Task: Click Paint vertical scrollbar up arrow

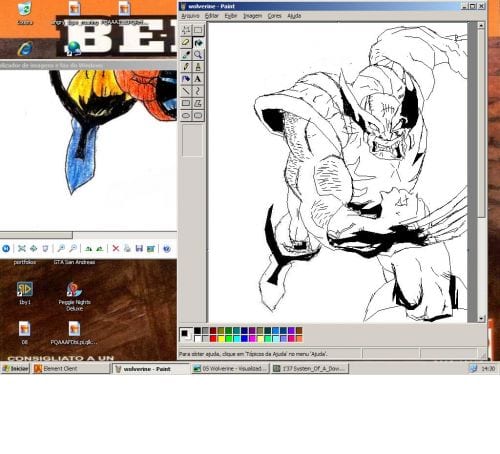Action: [481, 25]
